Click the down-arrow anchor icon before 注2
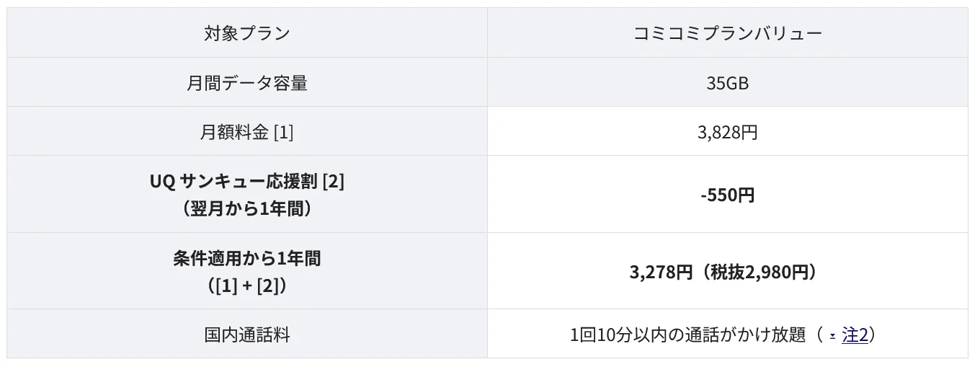The width and height of the screenshot is (980, 372). point(832,336)
